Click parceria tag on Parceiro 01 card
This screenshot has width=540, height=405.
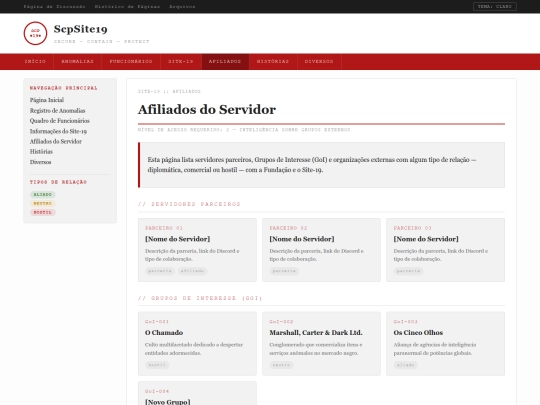pos(160,271)
